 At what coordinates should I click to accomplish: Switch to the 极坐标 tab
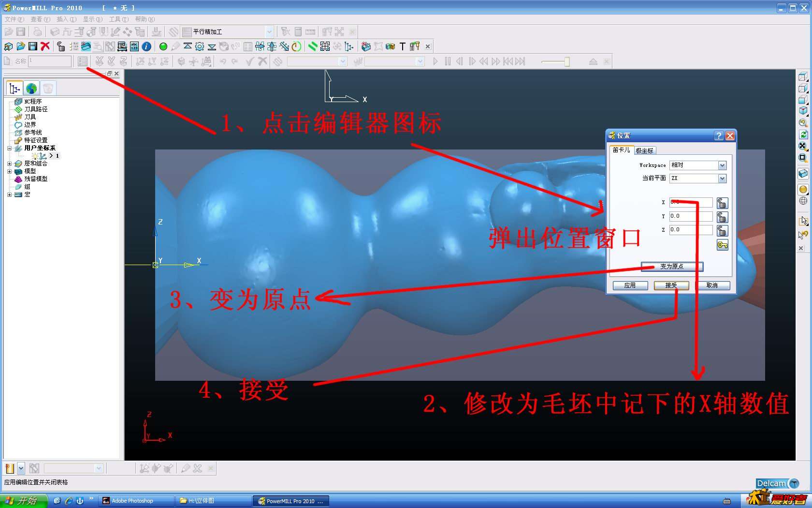[x=644, y=150]
